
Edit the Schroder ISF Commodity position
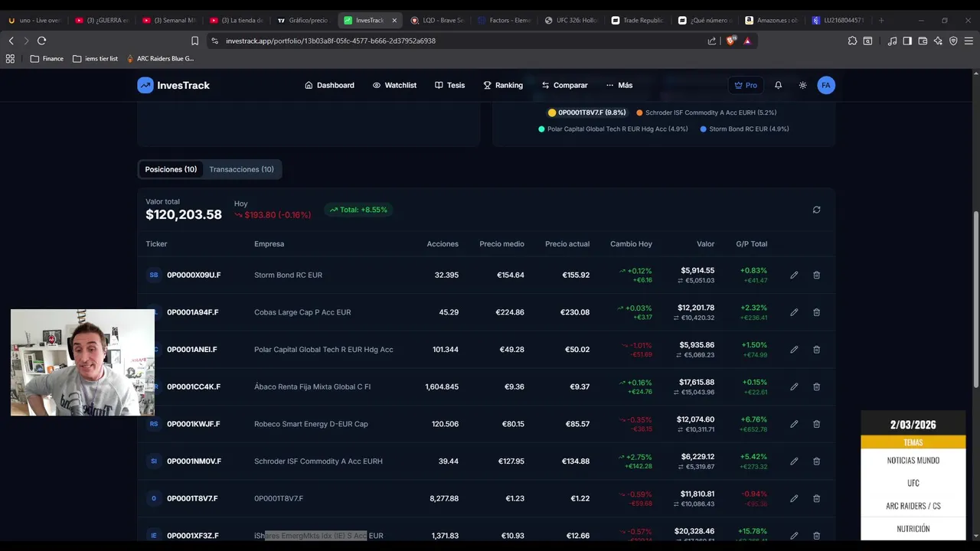point(794,461)
